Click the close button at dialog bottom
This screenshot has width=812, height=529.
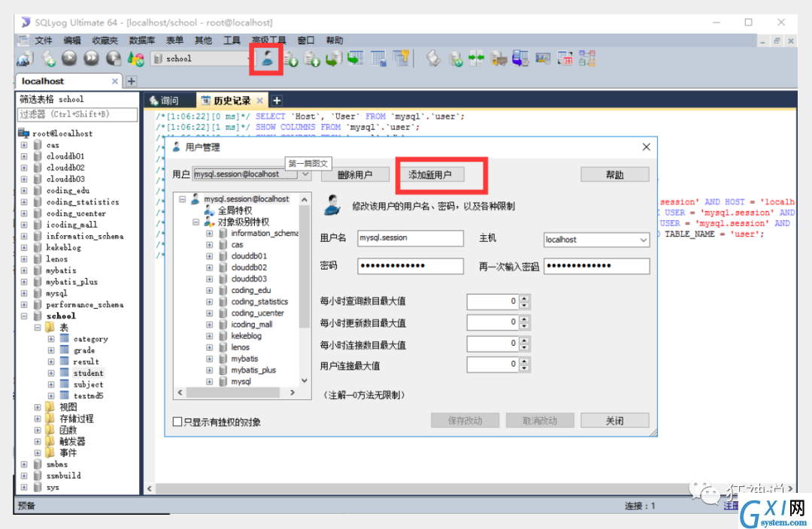pyautogui.click(x=615, y=420)
